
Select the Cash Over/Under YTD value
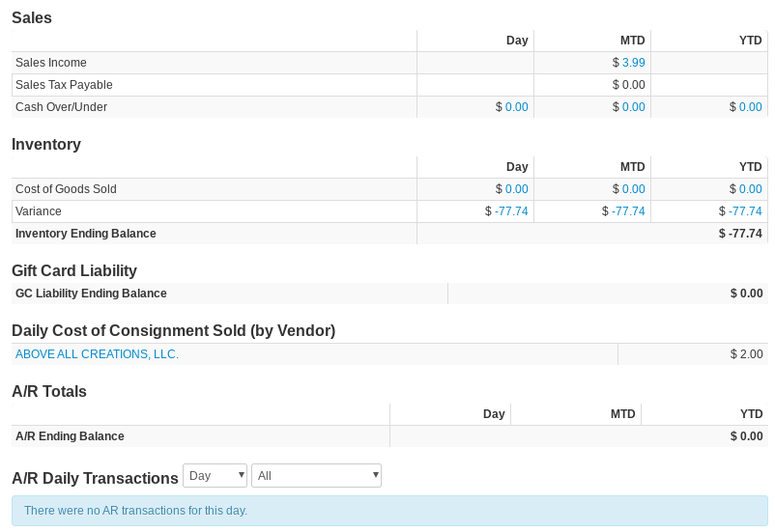tap(750, 107)
